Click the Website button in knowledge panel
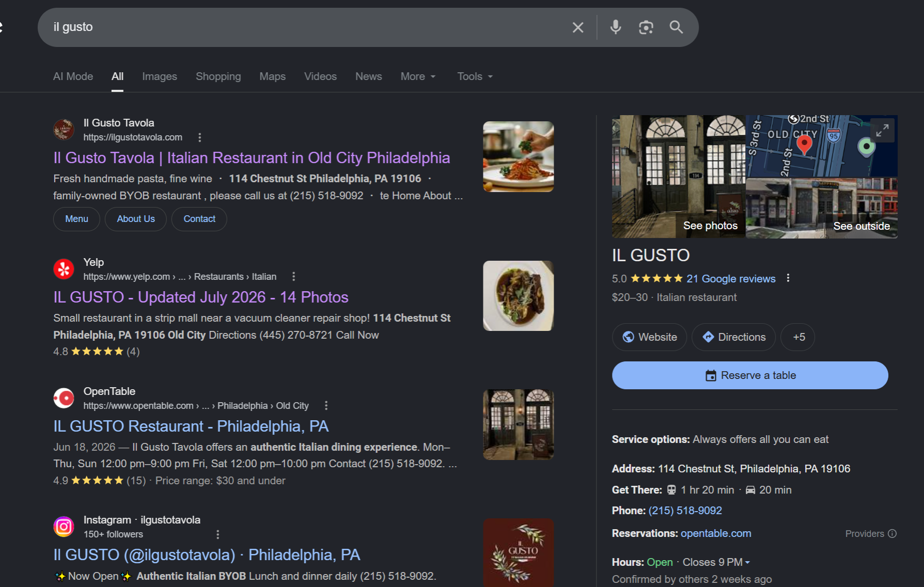 [650, 337]
